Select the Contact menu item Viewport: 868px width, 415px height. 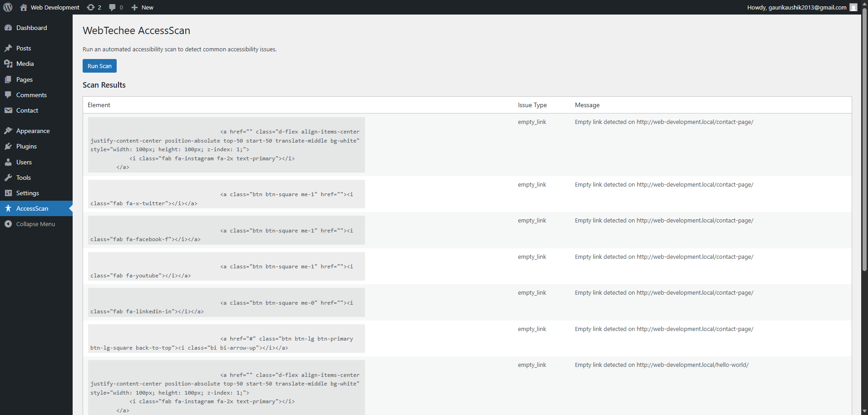pos(36,110)
